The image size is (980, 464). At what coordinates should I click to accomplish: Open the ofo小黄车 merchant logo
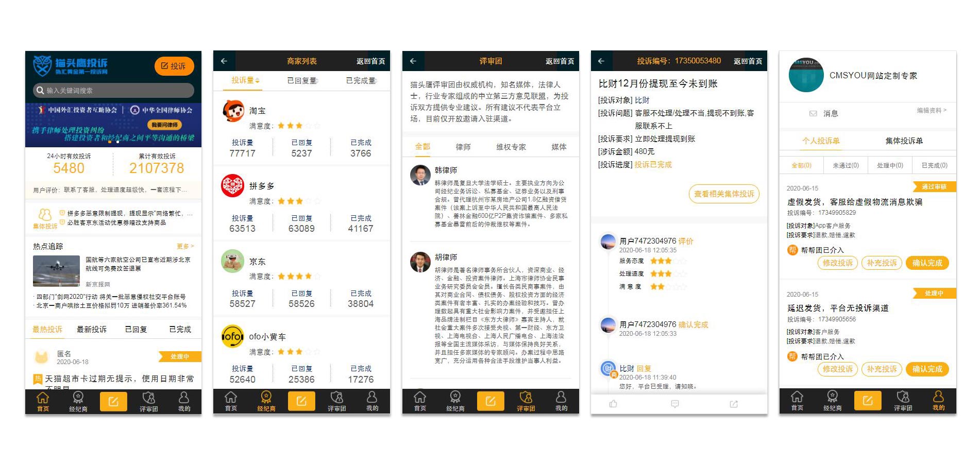pos(233,337)
